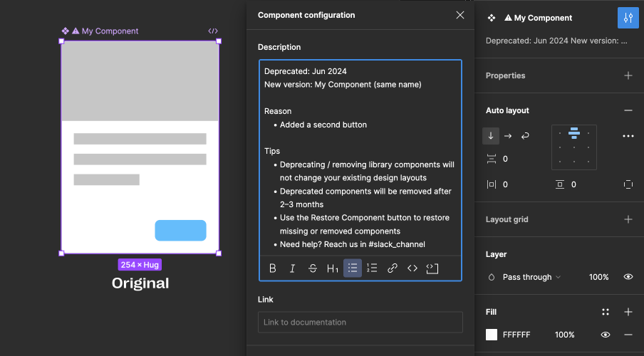Open heading style H1 dropdown
This screenshot has width=644, height=356.
tap(333, 268)
